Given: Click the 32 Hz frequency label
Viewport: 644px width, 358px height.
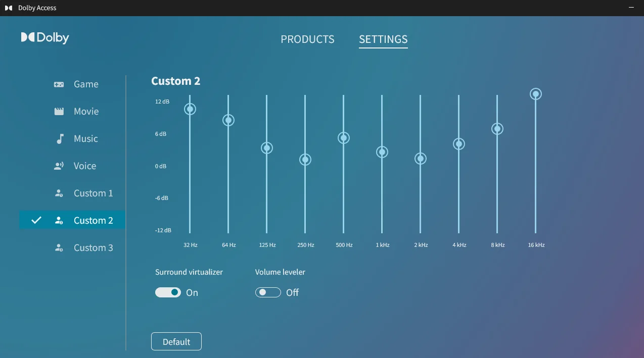Looking at the screenshot, I should pos(191,245).
